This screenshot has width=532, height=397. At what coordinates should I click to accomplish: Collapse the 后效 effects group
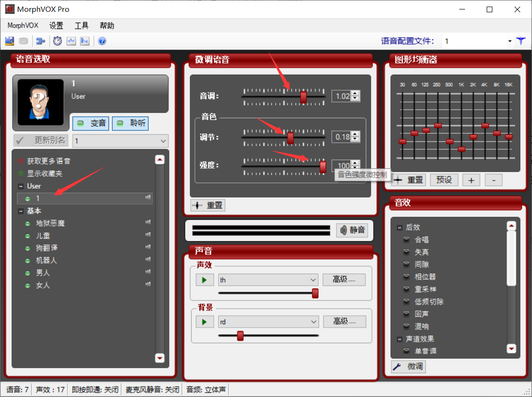[x=399, y=228]
